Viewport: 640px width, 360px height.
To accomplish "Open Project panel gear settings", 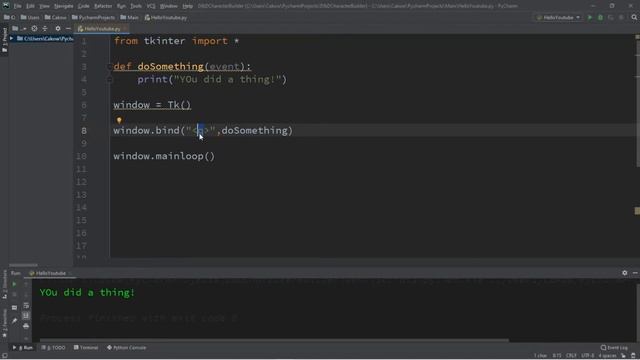I will pos(58,29).
